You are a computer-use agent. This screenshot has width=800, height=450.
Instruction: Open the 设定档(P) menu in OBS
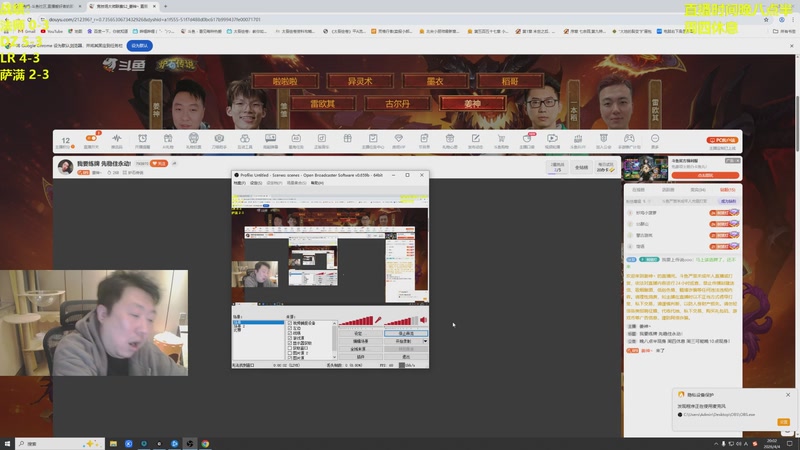[274, 183]
